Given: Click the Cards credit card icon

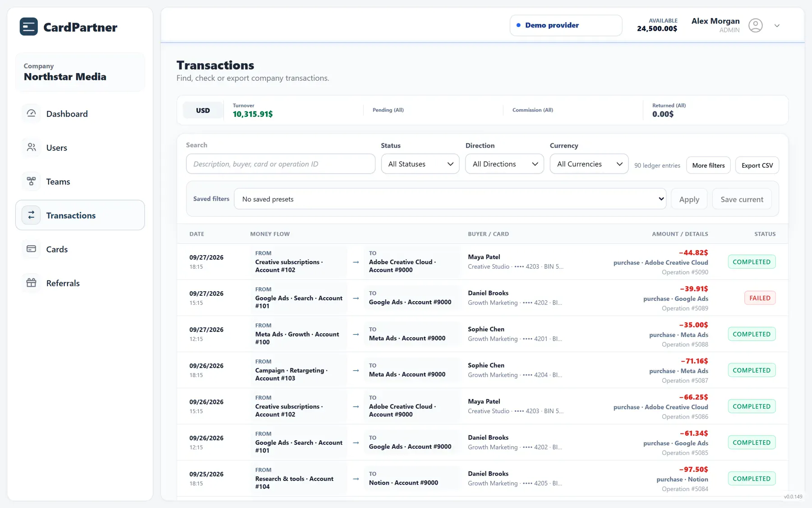Looking at the screenshot, I should [x=31, y=249].
